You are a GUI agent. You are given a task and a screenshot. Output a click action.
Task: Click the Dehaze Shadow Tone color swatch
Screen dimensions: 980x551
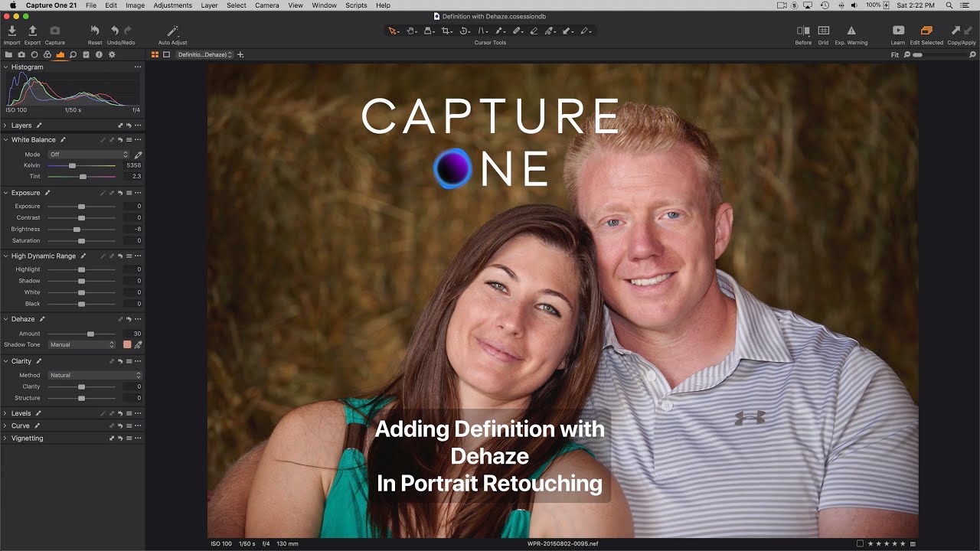point(127,345)
